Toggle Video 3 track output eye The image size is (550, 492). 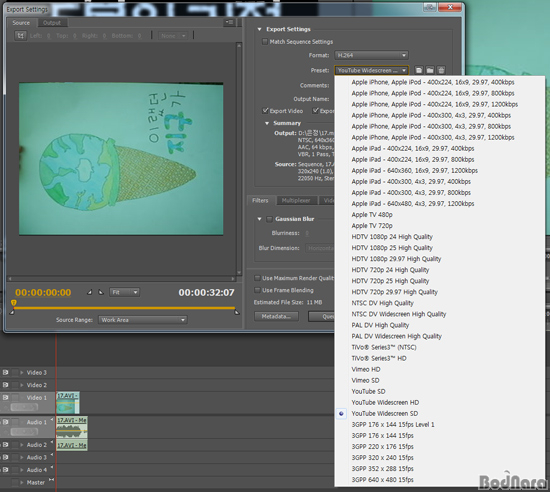[x=5, y=372]
